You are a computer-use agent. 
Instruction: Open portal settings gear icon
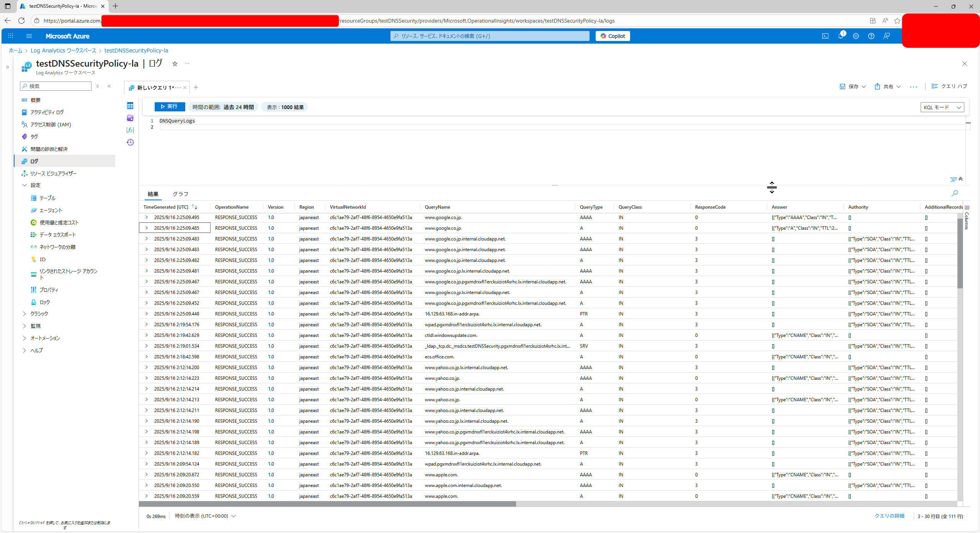tap(856, 36)
